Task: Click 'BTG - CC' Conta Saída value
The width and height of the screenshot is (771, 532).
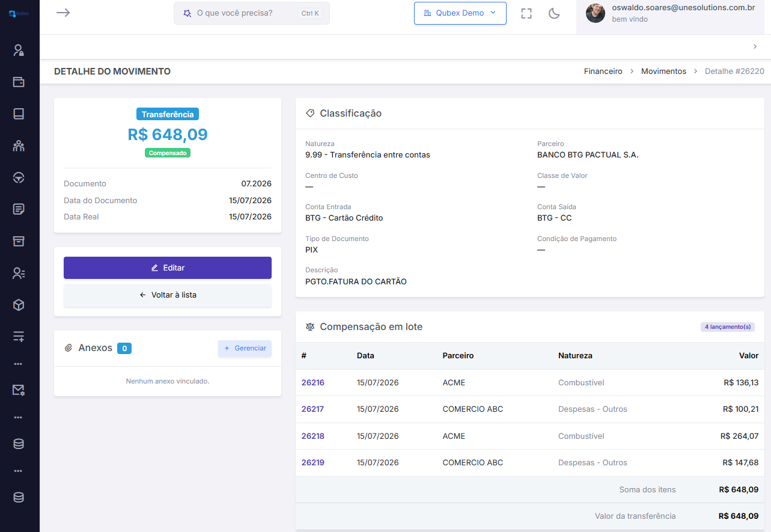Action: pos(555,218)
